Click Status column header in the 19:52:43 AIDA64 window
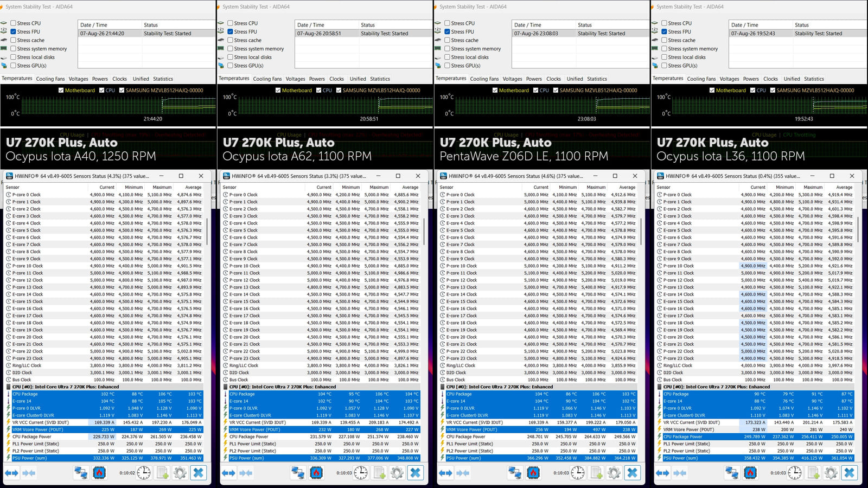 tap(829, 25)
